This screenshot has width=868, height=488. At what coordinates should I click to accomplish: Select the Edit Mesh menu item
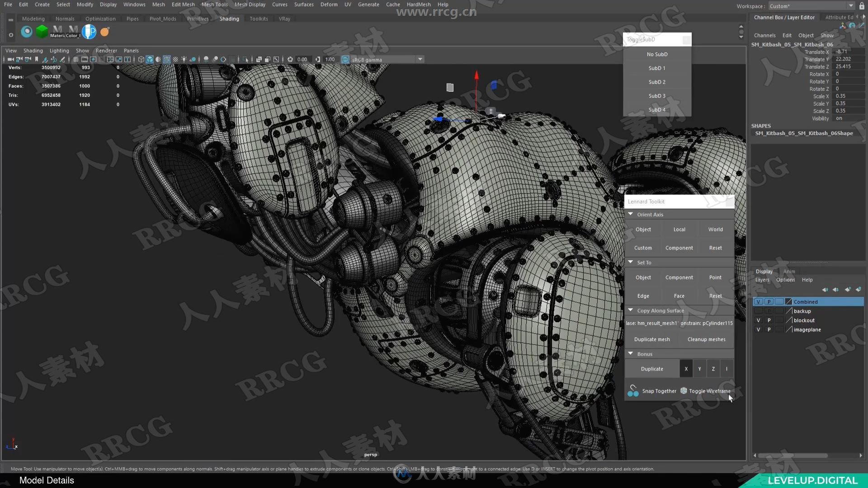click(x=183, y=4)
